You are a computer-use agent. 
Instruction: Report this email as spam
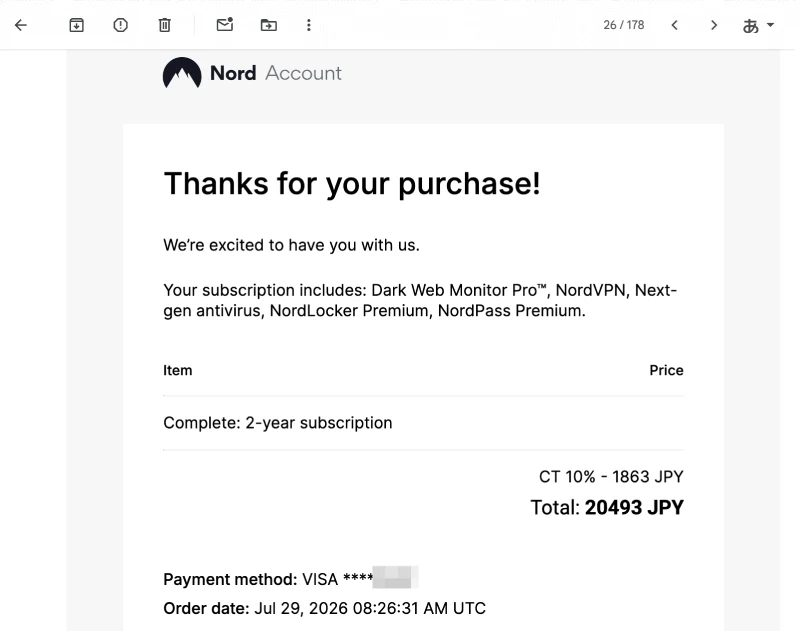120,25
